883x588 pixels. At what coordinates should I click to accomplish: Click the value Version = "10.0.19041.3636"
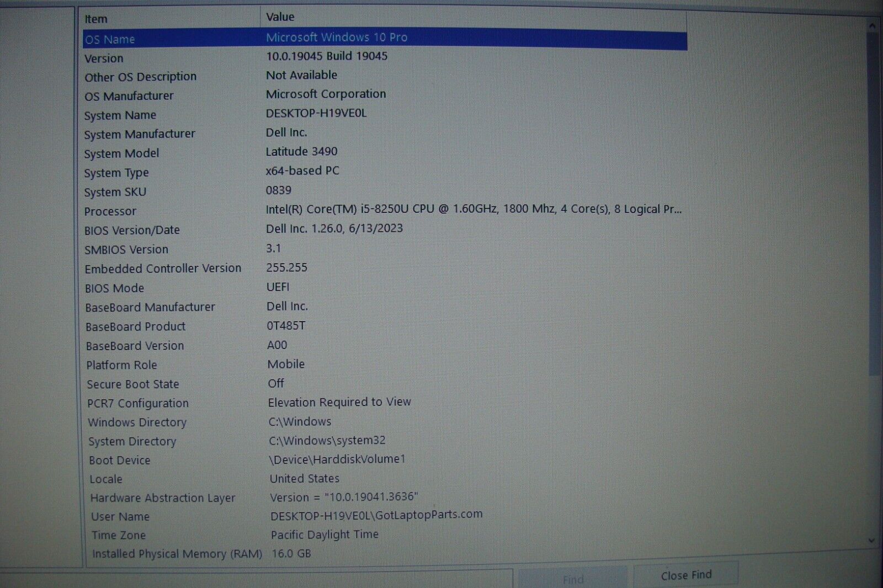[x=344, y=497]
